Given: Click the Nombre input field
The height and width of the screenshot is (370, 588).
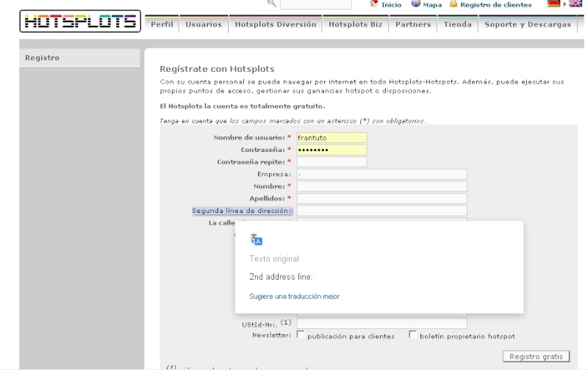Looking at the screenshot, I should [381, 186].
